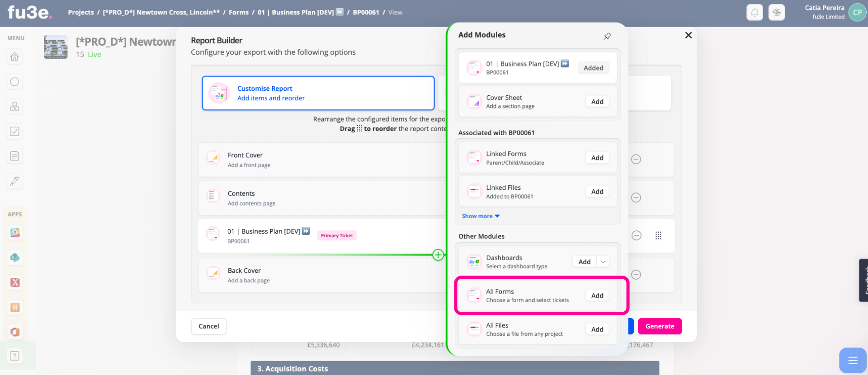The image size is (868, 375).
Task: Open the hierarchy blocks icon in sidebar
Action: pyautogui.click(x=14, y=107)
